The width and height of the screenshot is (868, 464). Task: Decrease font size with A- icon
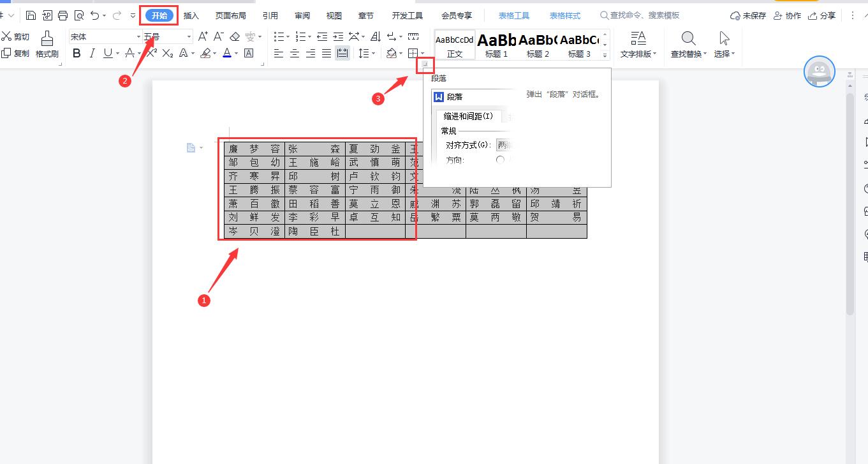(x=218, y=36)
